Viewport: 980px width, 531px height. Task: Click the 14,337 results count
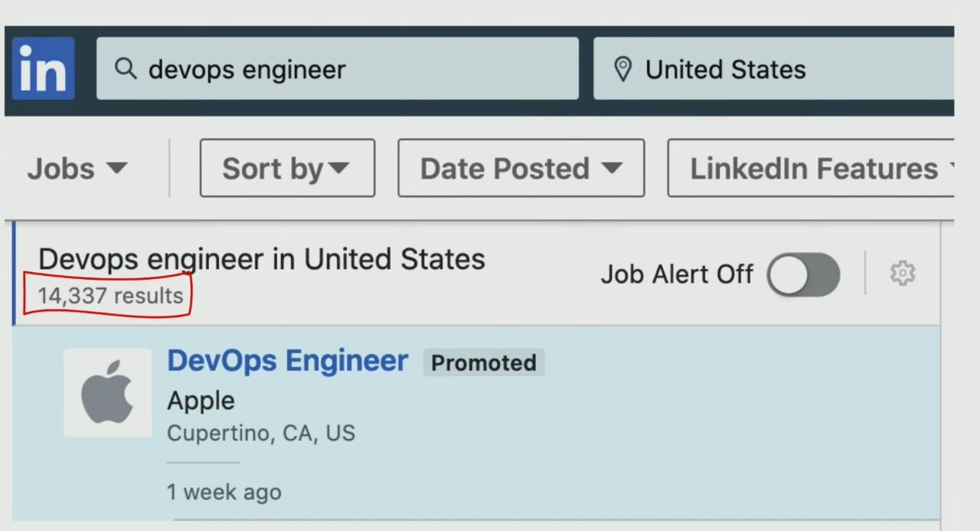[x=111, y=296]
